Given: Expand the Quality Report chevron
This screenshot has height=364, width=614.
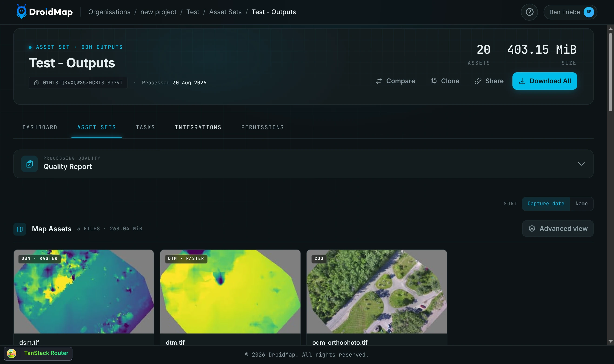Looking at the screenshot, I should point(581,164).
